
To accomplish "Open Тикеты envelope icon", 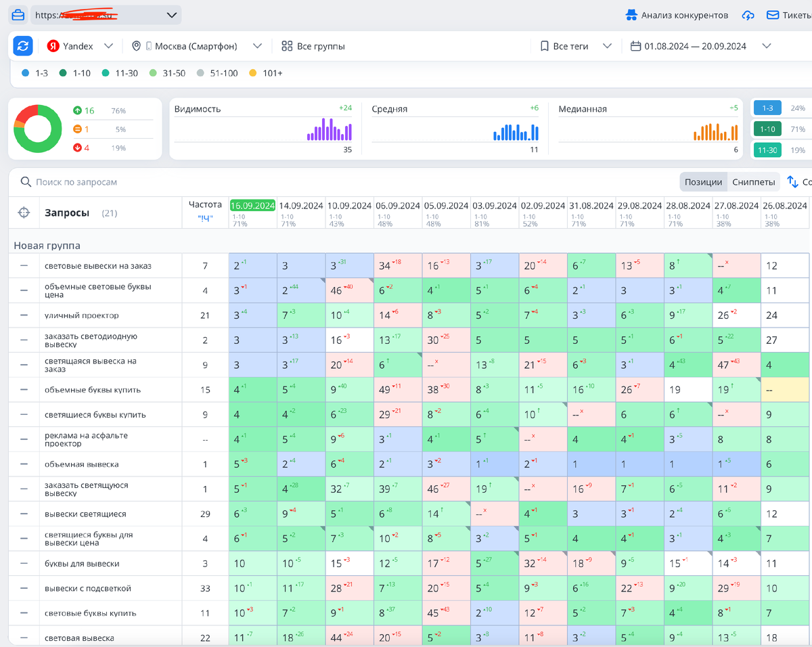I will click(772, 15).
